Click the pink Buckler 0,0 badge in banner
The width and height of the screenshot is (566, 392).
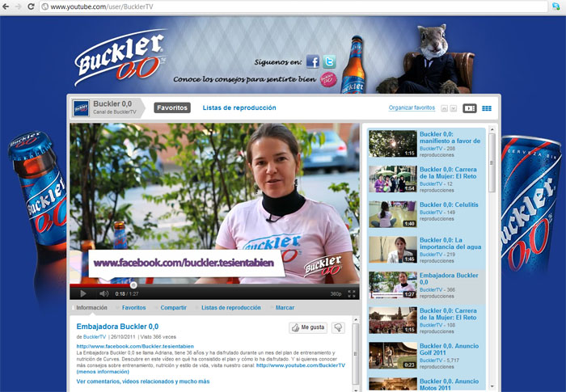pos(328,80)
